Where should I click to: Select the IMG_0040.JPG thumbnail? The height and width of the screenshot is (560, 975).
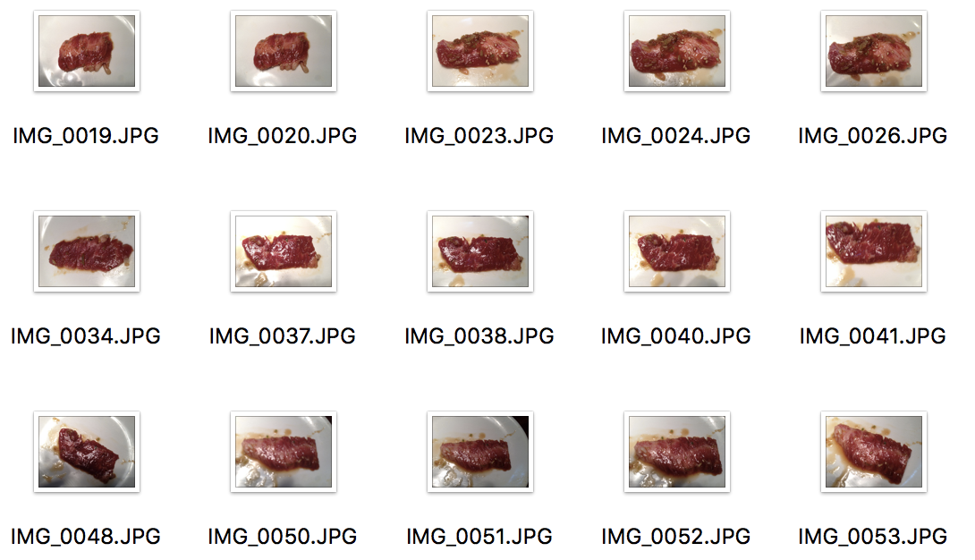click(677, 251)
